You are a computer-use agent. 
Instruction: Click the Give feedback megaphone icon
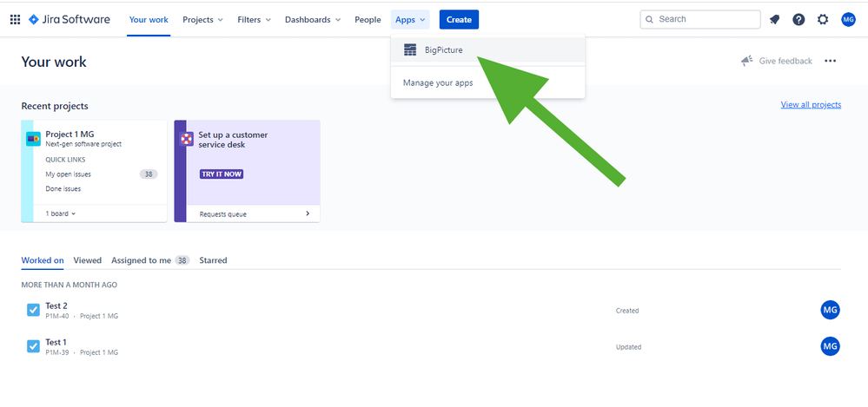747,61
